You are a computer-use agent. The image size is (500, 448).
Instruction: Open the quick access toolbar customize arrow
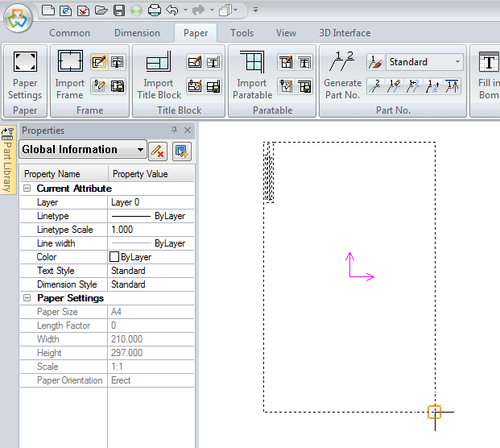pyautogui.click(x=255, y=10)
